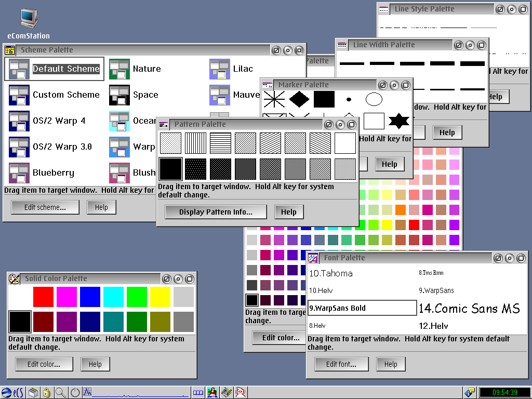Select the Mauve scheme icon
The image size is (532, 399).
point(220,95)
